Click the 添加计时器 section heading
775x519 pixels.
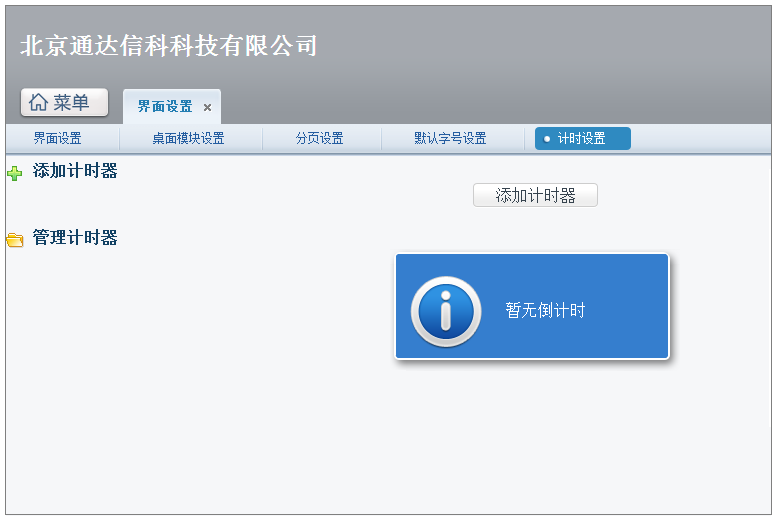point(75,171)
